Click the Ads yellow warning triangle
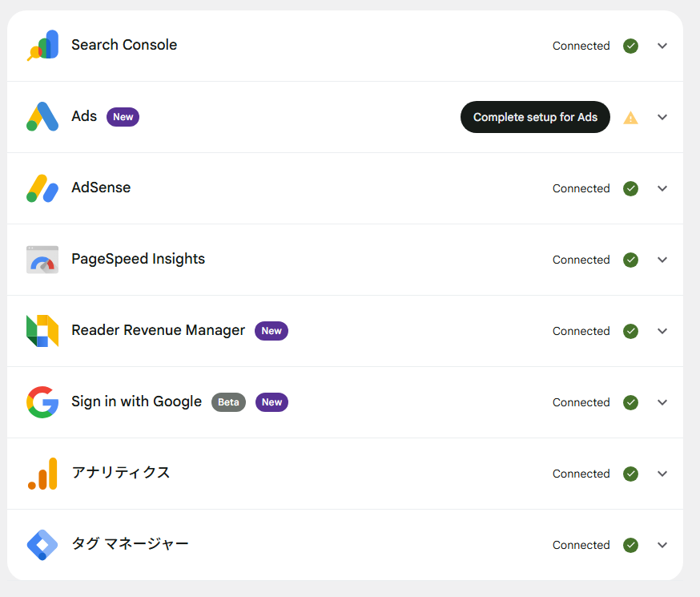 click(631, 118)
